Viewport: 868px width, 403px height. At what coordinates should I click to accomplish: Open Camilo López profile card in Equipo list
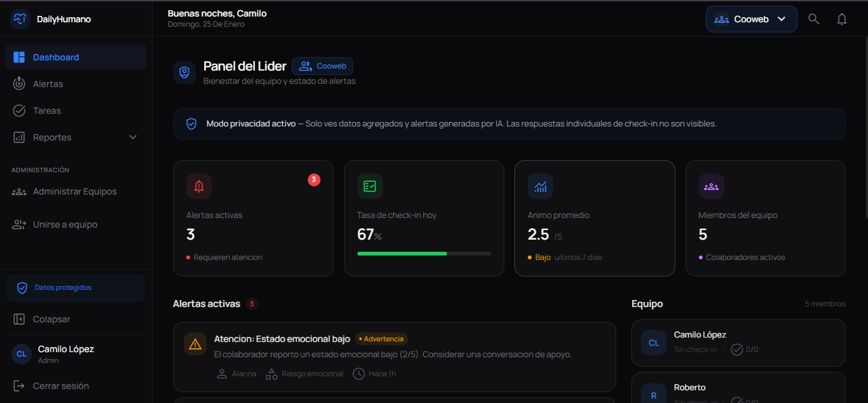click(x=738, y=343)
